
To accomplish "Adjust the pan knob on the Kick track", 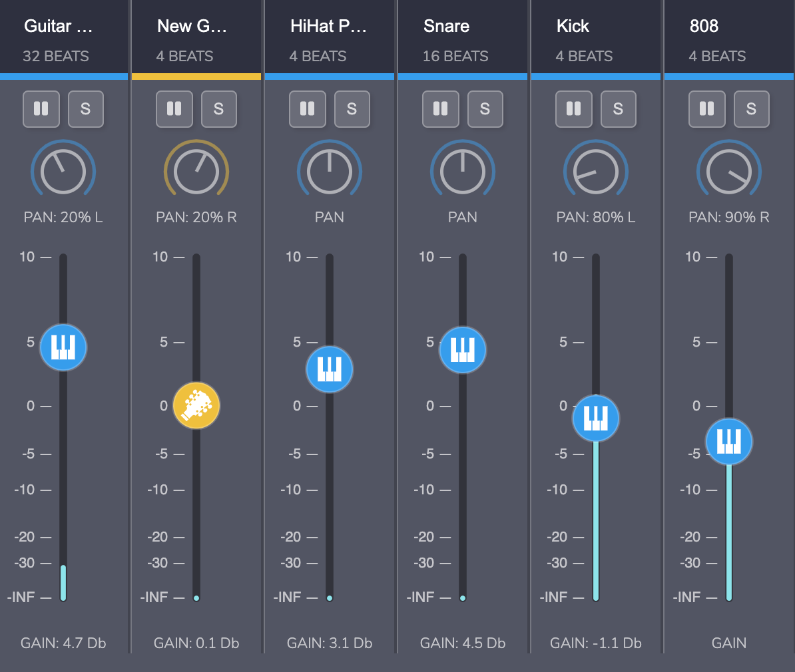I will tap(595, 170).
